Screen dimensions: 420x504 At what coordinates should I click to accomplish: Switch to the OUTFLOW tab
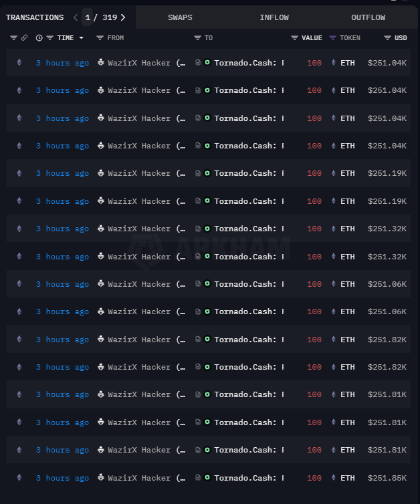tap(368, 17)
